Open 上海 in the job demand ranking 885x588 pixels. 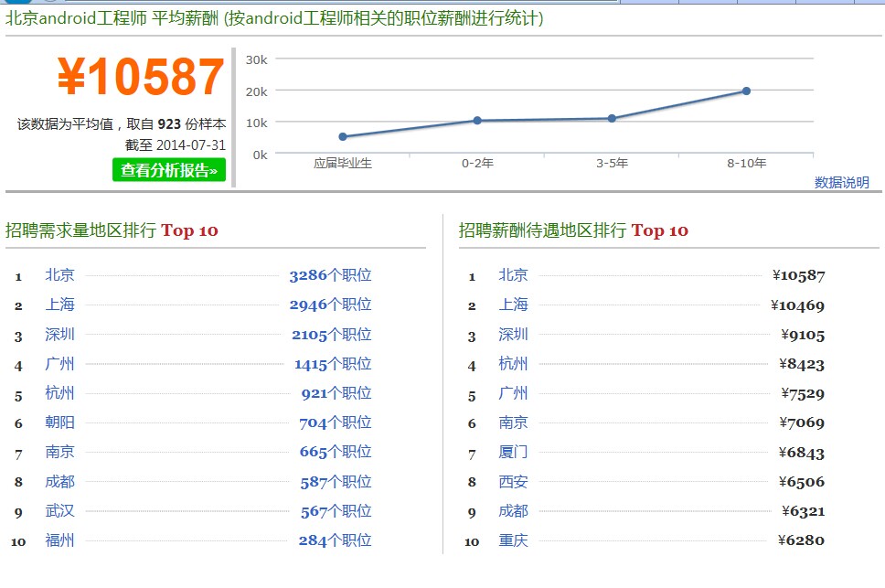[x=59, y=305]
